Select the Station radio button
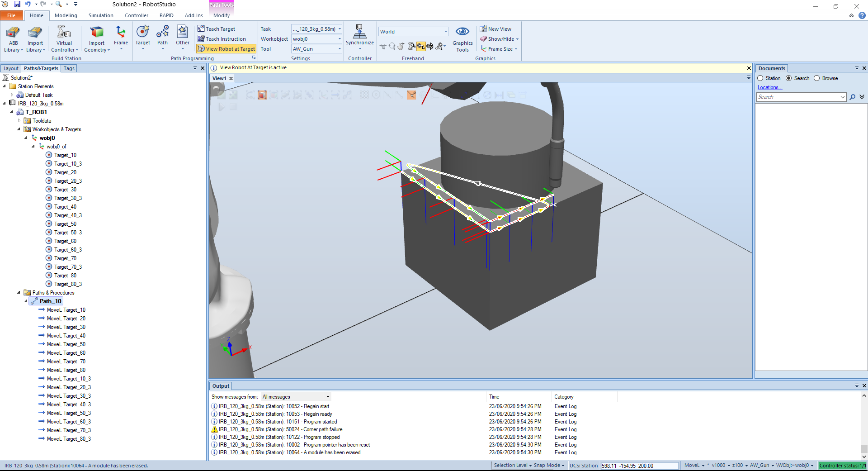 [x=760, y=78]
